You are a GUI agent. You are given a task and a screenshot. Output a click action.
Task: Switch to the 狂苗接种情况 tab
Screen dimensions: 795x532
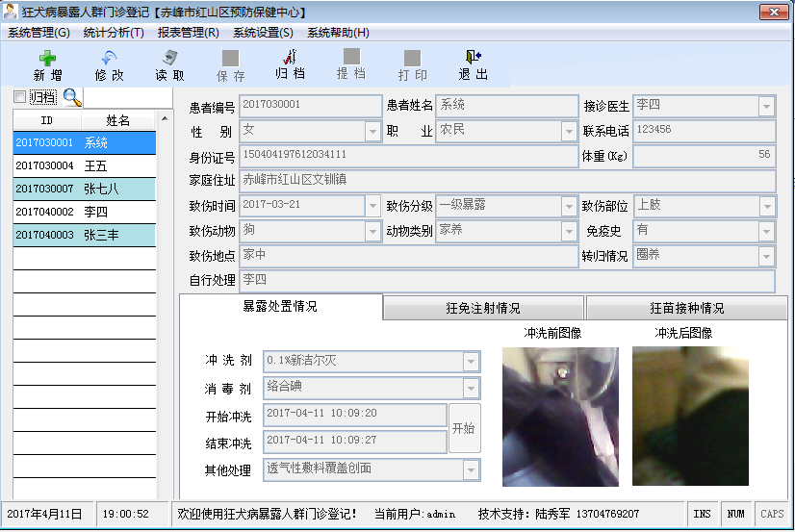(686, 308)
